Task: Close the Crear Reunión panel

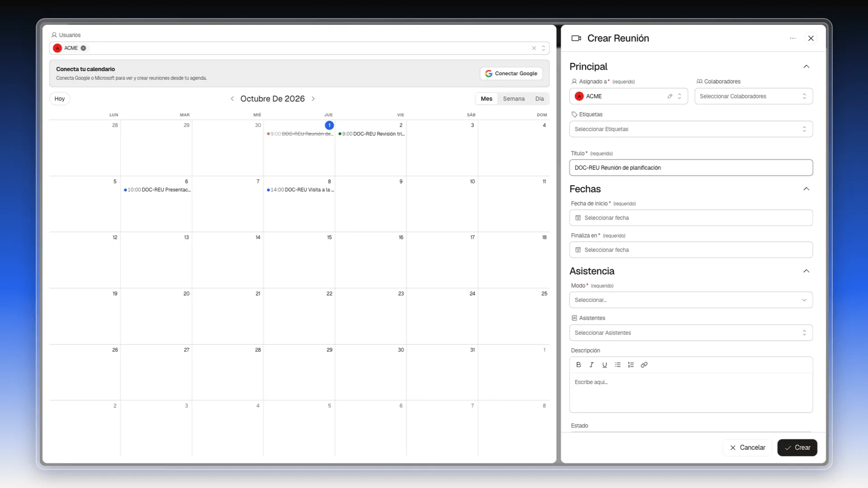Action: click(x=811, y=38)
